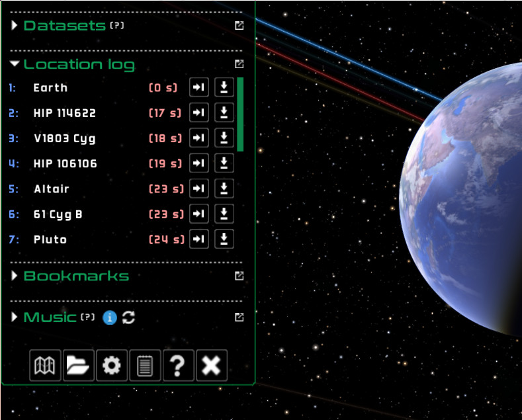
Task: Click the (17 s) time for HIP 114622
Action: pos(165,113)
